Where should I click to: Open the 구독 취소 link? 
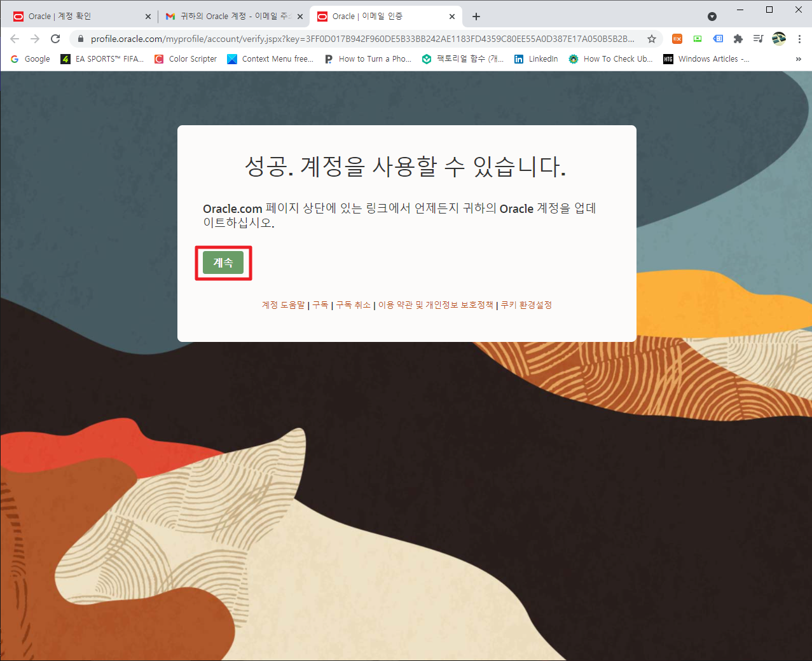point(353,305)
